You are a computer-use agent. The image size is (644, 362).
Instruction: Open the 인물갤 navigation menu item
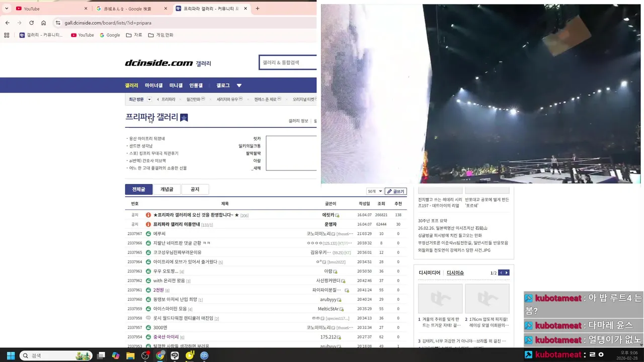pos(196,85)
